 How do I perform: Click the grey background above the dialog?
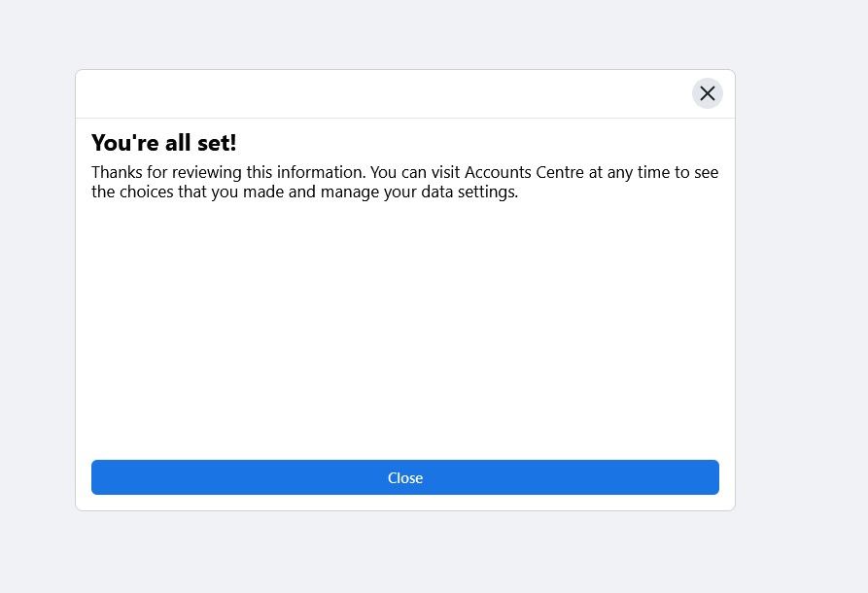click(405, 34)
